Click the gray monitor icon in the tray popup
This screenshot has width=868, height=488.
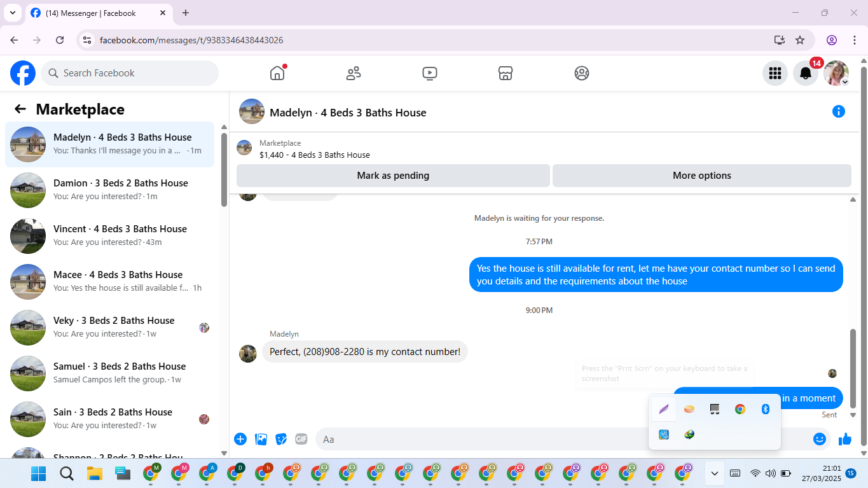click(x=715, y=409)
